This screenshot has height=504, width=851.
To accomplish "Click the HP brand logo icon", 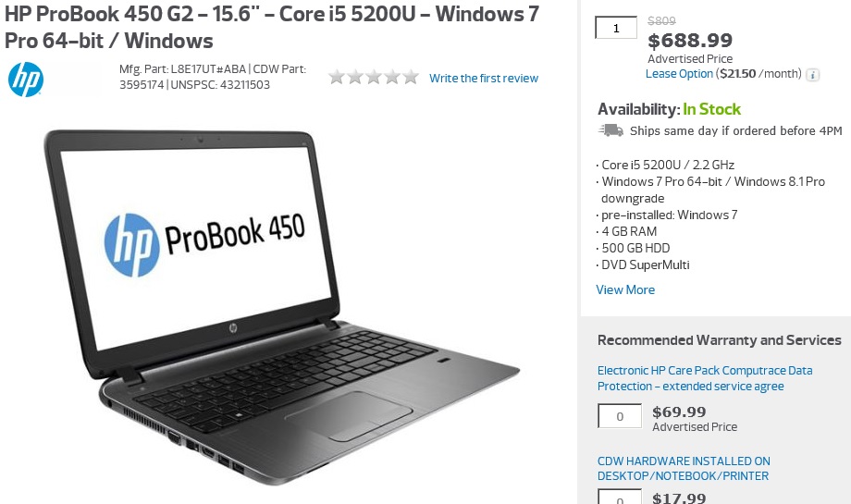I will (26, 80).
